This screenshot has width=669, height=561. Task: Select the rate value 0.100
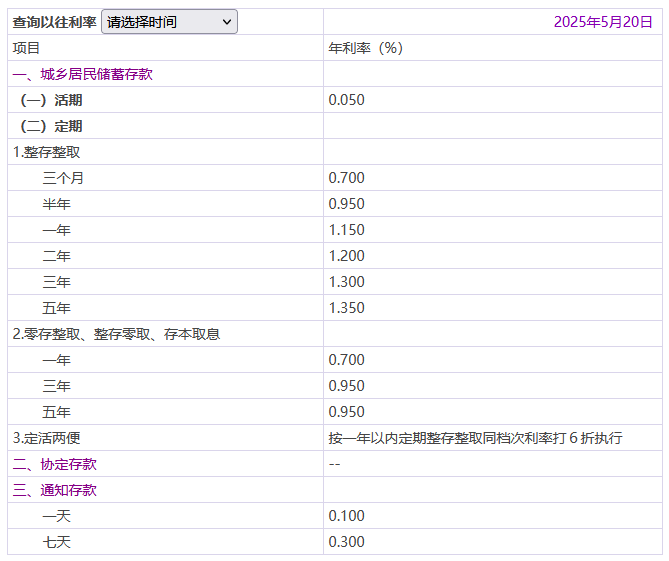346,516
